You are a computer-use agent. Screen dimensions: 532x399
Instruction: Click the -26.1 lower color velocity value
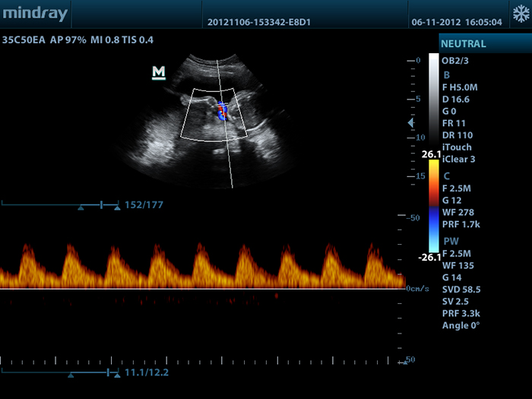[x=429, y=258]
